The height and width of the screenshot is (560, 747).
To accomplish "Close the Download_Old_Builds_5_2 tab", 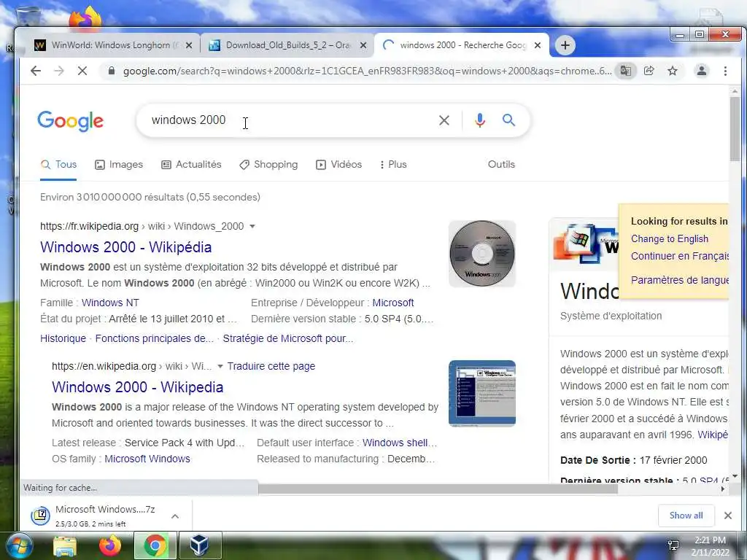I will [363, 45].
